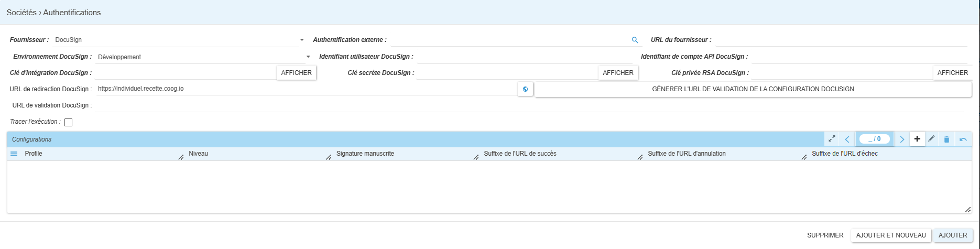Show the Clé d'intégration DocuSign value
980x249 pixels.
point(297,73)
